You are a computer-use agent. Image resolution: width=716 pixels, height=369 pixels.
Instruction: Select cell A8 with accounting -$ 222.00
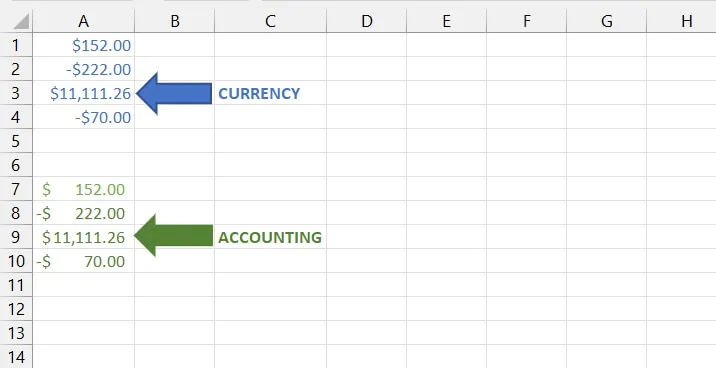point(84,213)
